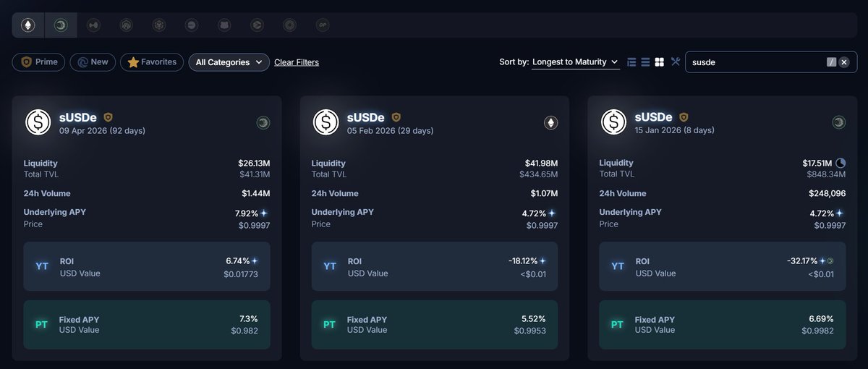Select the chain icon left of OP
The image size is (868, 369).
289,25
